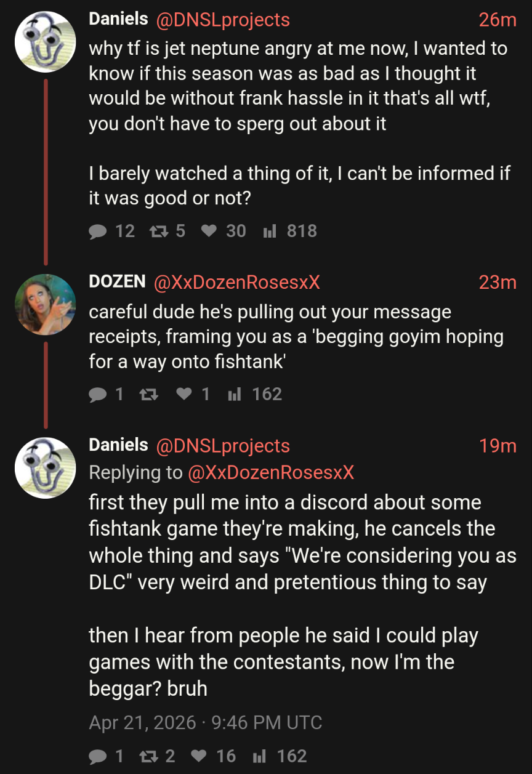
Task: Reply to the bottom Daniels post
Action: (x=97, y=756)
